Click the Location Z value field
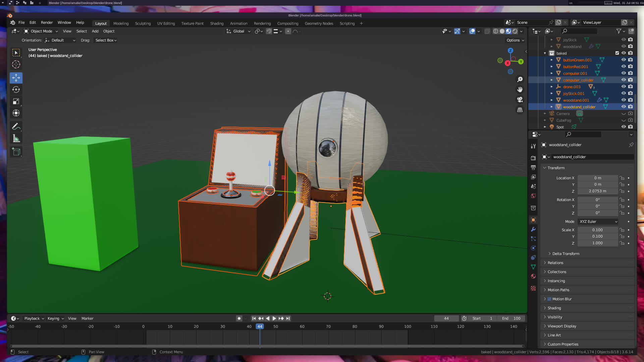 point(597,191)
